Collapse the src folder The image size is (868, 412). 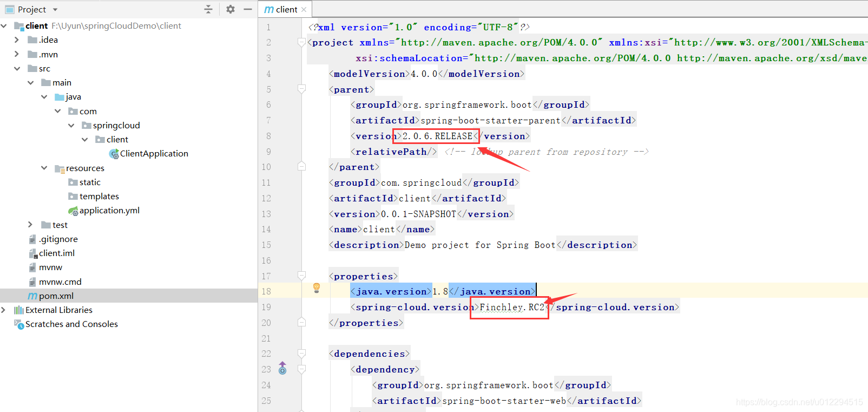click(17, 68)
